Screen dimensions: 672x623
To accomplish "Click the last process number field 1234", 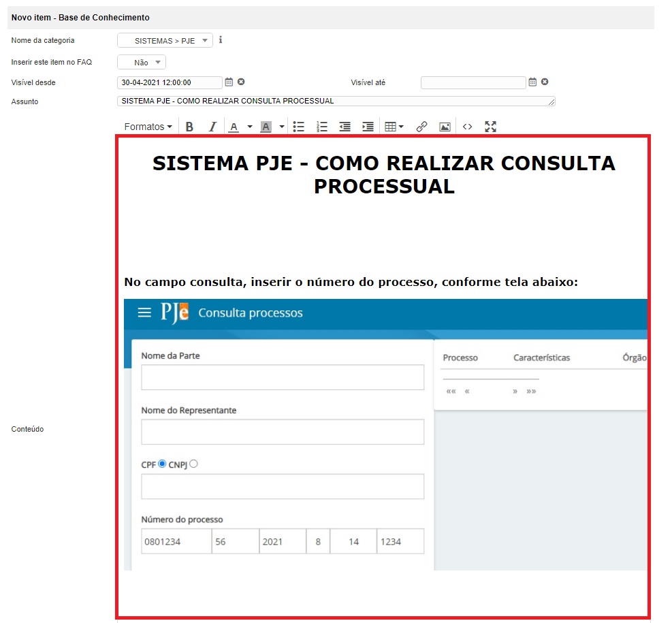I will [401, 541].
